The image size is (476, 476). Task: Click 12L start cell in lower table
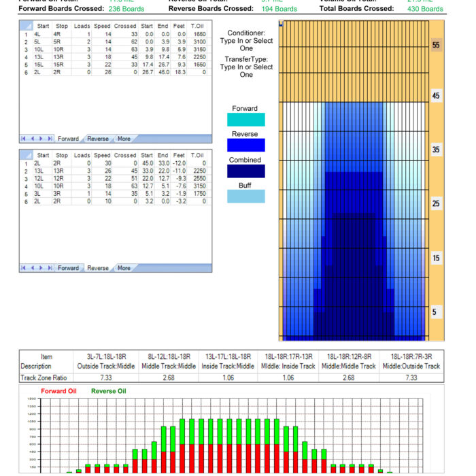click(42, 178)
